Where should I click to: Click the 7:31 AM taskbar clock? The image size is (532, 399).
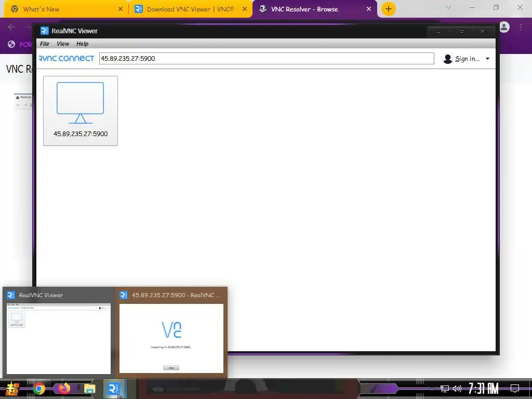tap(484, 389)
